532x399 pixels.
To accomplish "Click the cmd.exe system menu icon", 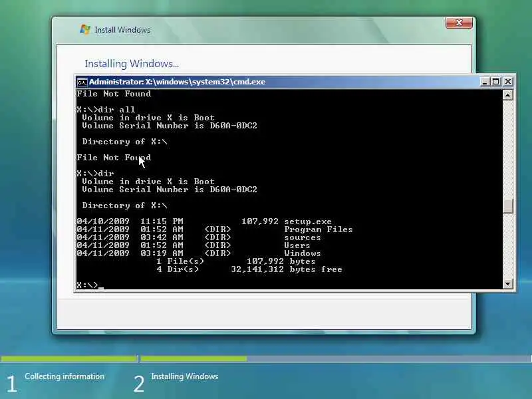I will 82,82.
